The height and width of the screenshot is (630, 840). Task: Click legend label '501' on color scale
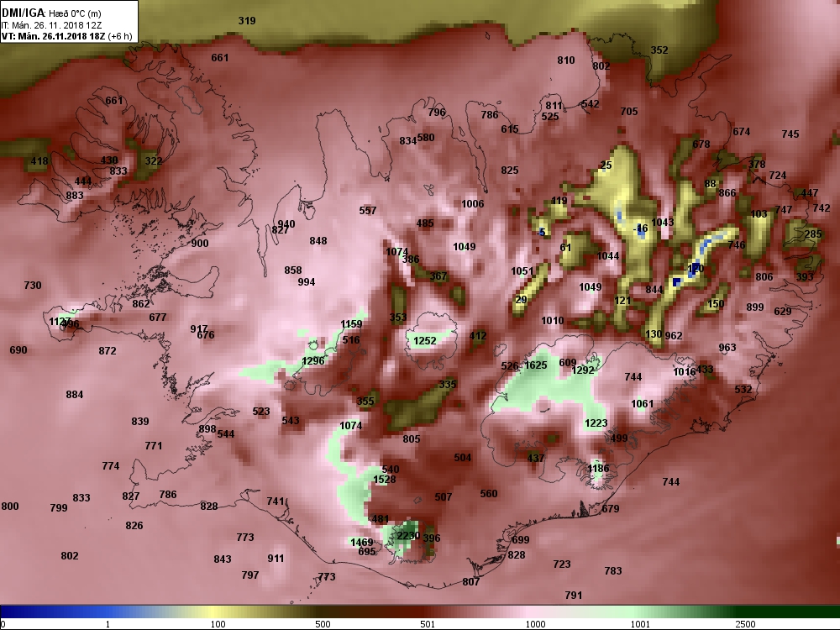pos(428,624)
